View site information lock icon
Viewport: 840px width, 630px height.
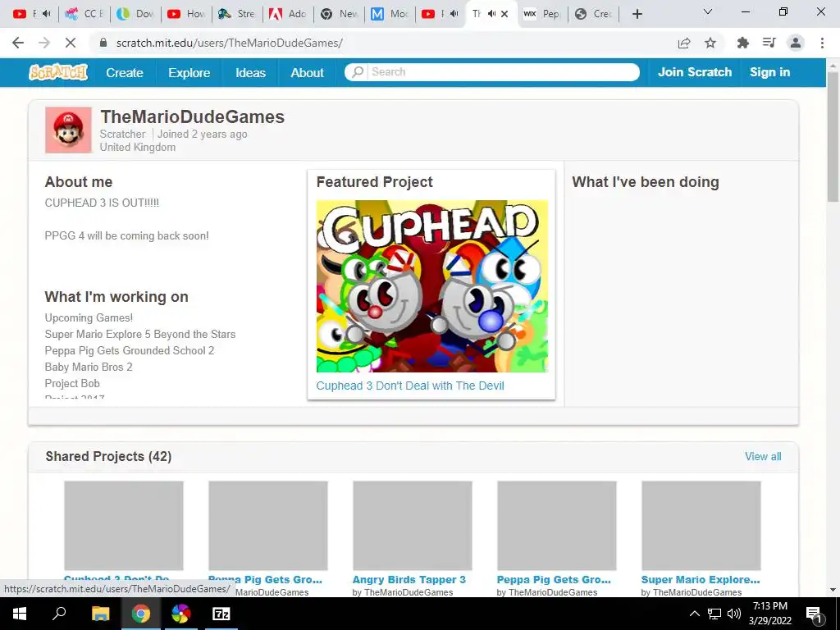[103, 43]
